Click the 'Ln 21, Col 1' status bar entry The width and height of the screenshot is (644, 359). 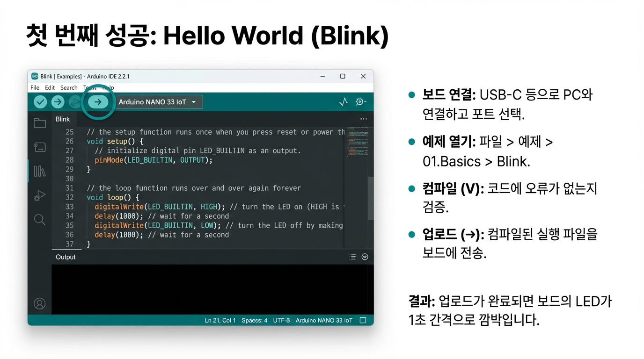click(x=220, y=321)
